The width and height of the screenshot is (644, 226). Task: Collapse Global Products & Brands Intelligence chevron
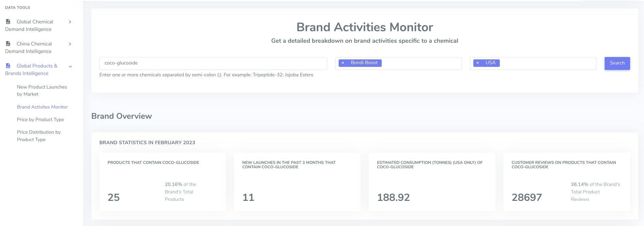[x=70, y=67]
